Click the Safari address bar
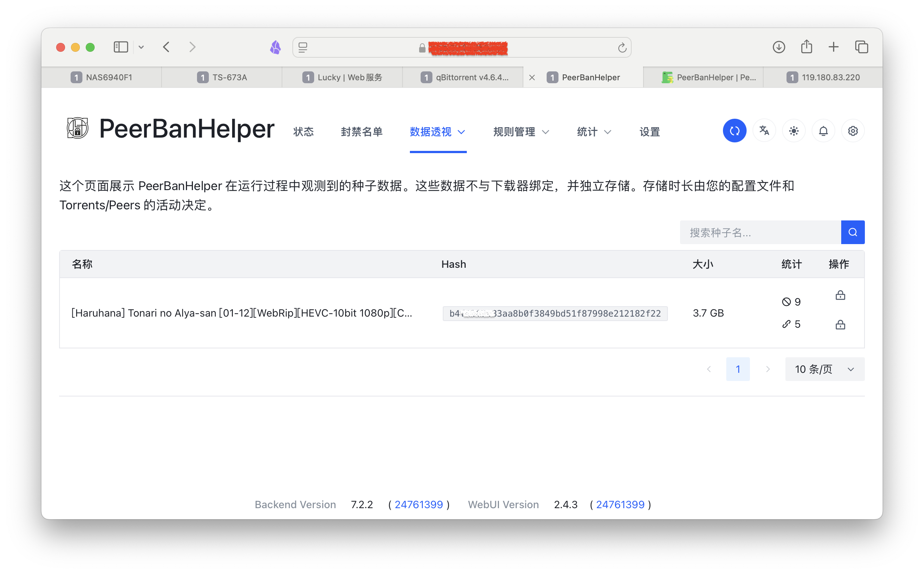 pyautogui.click(x=462, y=47)
